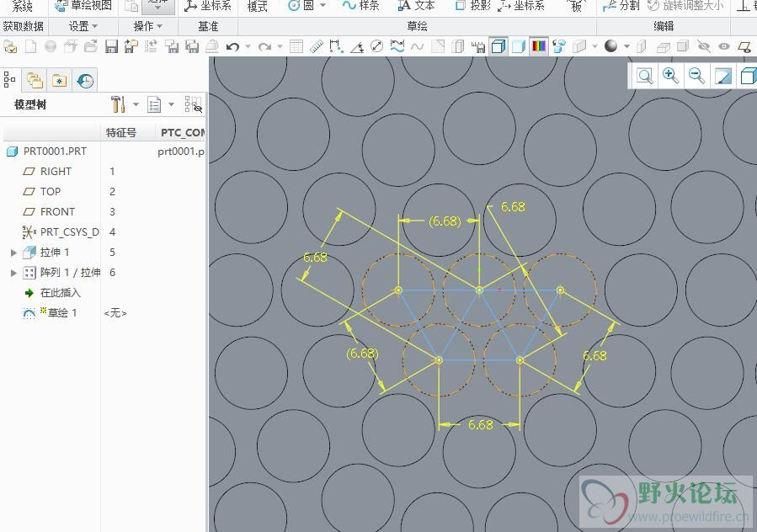
Task: Click the Redo arrow icon
Action: tap(264, 47)
